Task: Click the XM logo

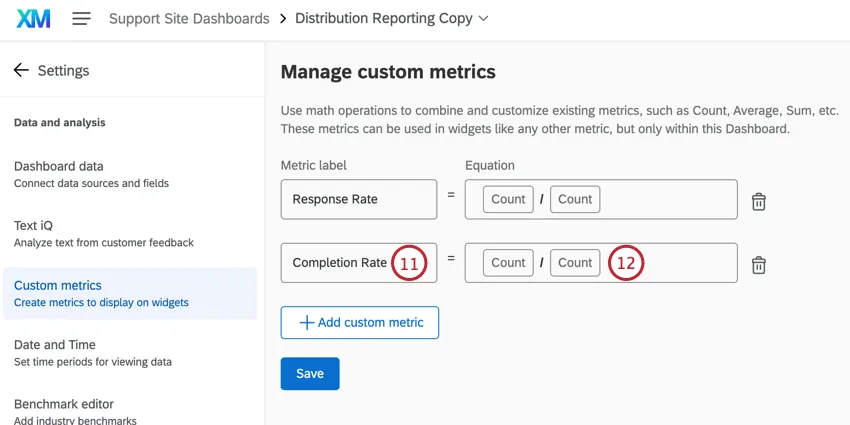Action: click(33, 19)
